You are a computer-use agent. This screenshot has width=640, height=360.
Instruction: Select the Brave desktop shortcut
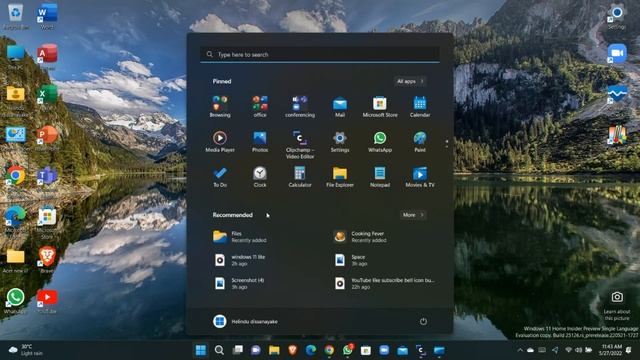point(47,260)
